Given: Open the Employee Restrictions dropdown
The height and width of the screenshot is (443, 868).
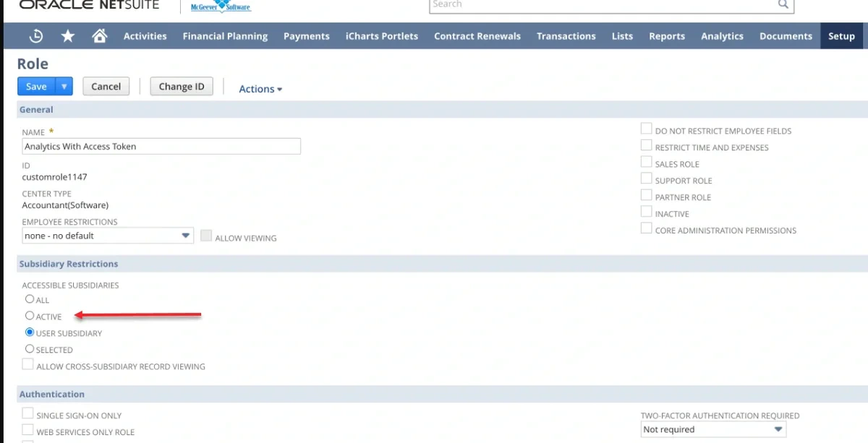Looking at the screenshot, I should pyautogui.click(x=186, y=236).
